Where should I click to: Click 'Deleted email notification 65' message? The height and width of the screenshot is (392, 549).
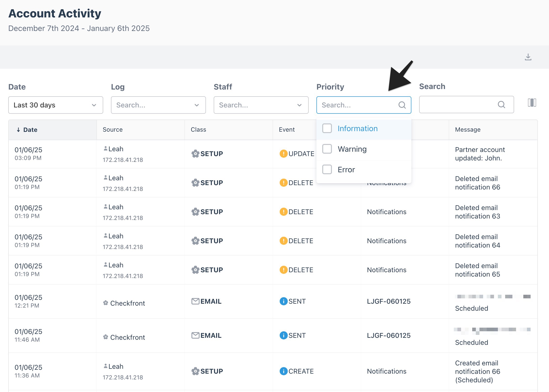pyautogui.click(x=478, y=270)
